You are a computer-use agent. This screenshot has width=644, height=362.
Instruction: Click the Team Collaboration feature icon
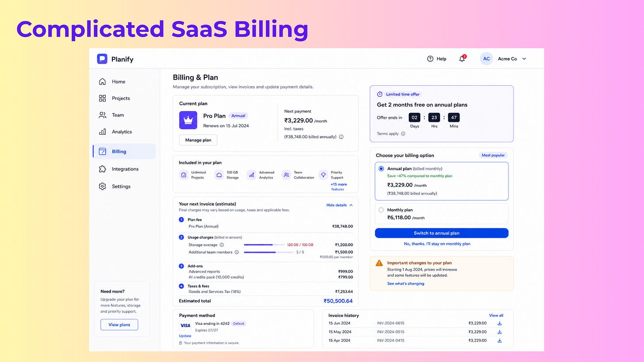(x=286, y=175)
